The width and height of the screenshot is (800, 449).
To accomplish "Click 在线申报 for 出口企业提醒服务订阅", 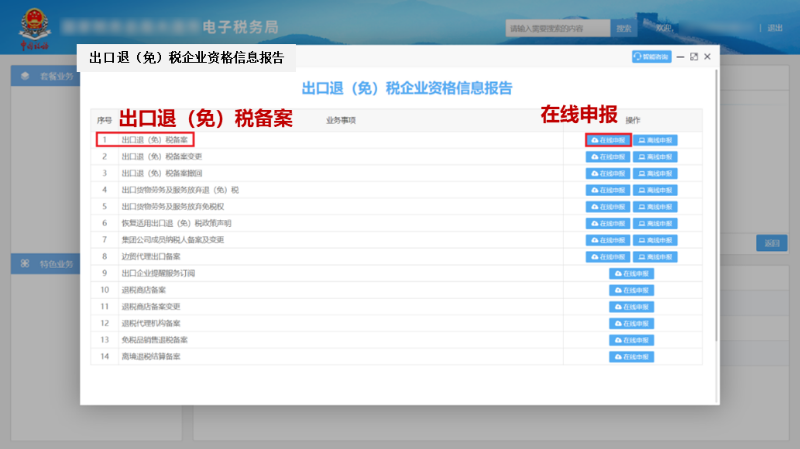I will pyautogui.click(x=632, y=273).
